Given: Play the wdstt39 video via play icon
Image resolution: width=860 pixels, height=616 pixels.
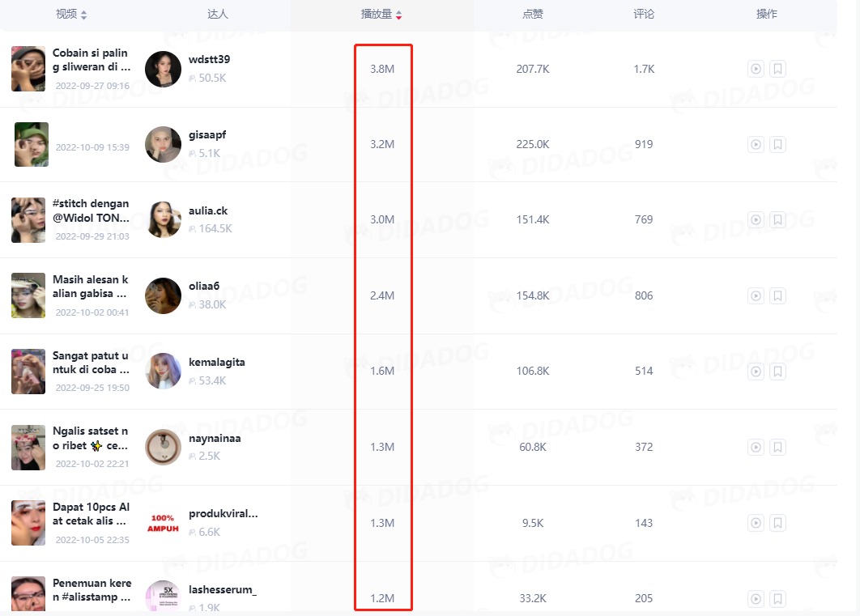Looking at the screenshot, I should click(756, 70).
